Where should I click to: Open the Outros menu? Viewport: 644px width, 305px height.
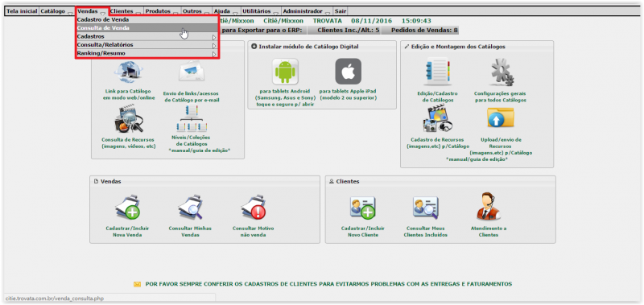tap(196, 11)
